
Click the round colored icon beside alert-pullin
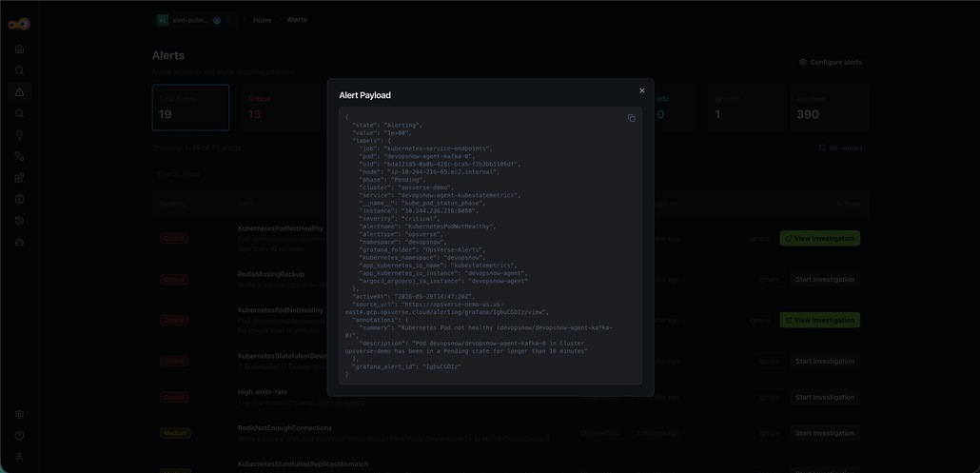(217, 20)
